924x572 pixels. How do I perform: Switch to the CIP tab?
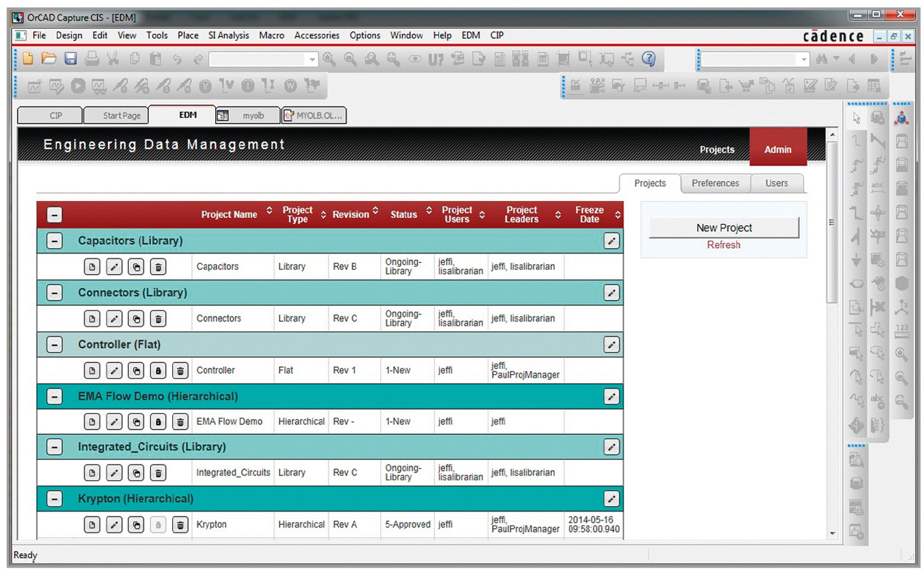pyautogui.click(x=50, y=116)
